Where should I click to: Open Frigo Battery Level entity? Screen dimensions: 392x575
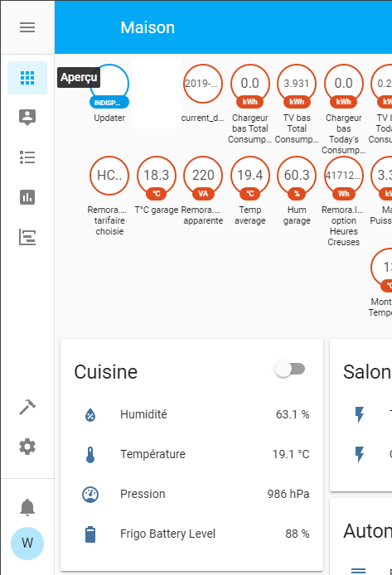(x=191, y=534)
